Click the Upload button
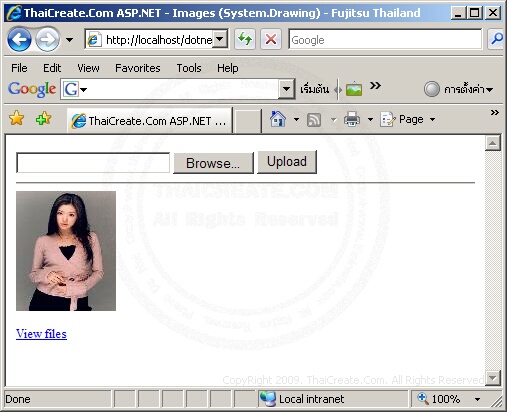 click(x=287, y=162)
